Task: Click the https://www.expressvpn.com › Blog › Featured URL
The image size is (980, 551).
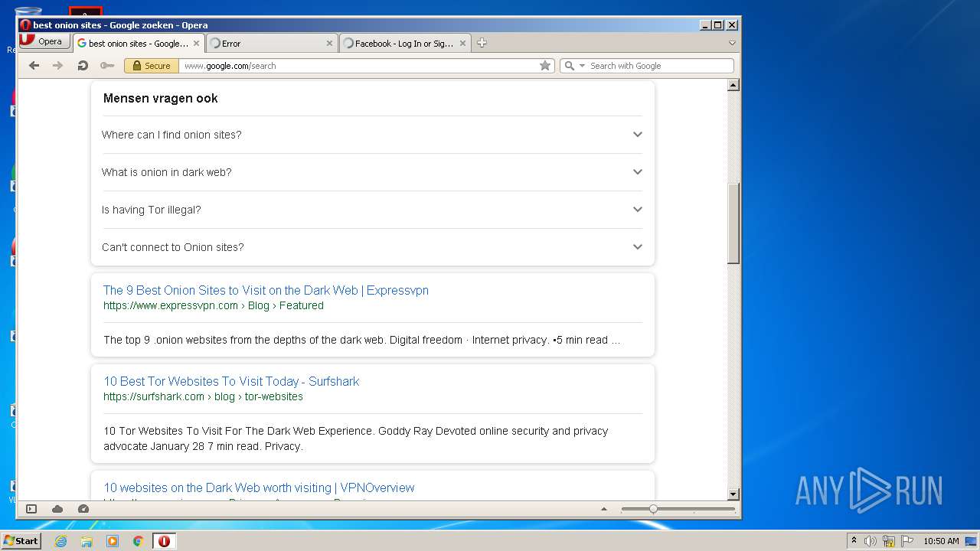Action: [x=214, y=305]
